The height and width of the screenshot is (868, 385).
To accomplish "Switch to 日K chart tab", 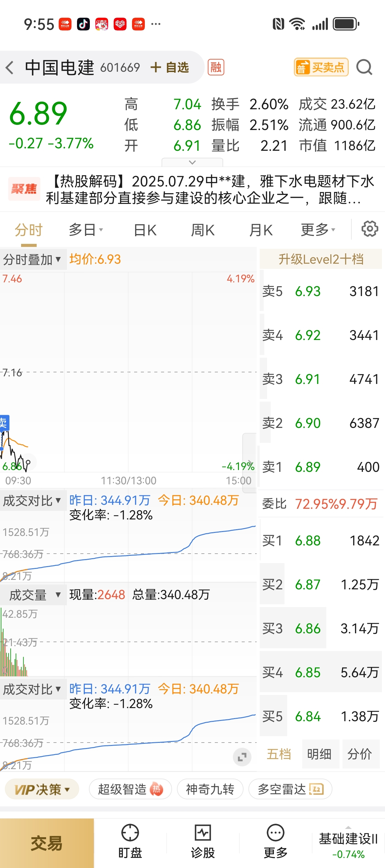I will pyautogui.click(x=145, y=230).
